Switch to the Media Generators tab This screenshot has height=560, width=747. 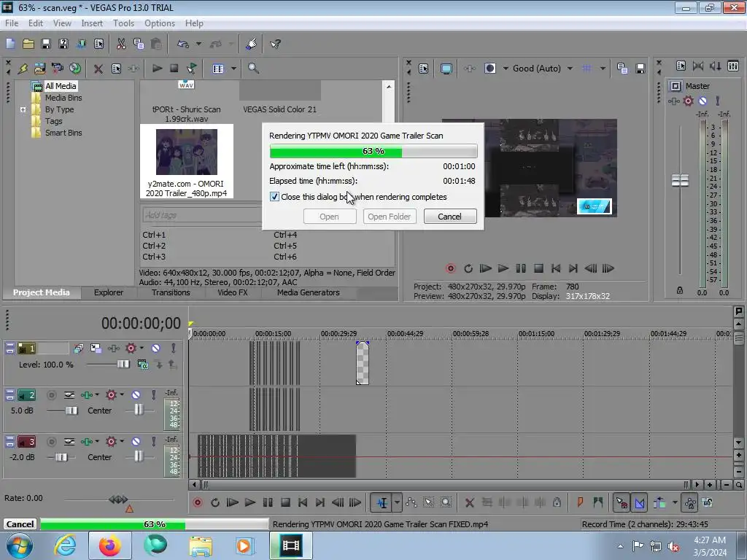click(309, 292)
